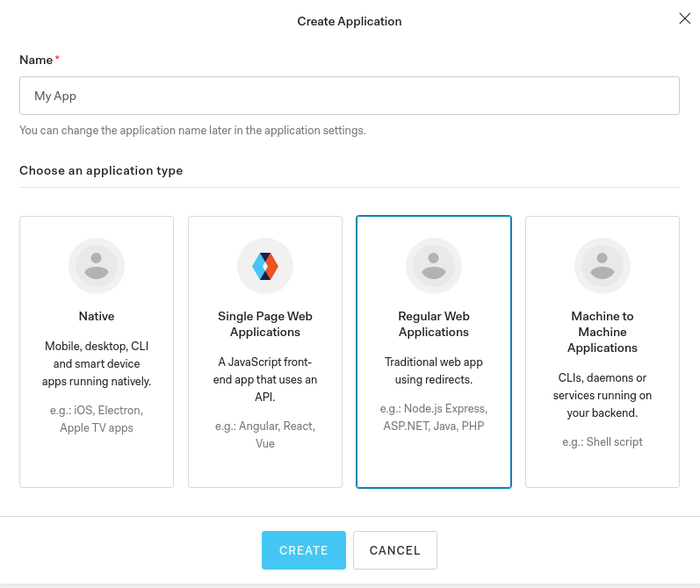Select the Regular Web Applications card

(434, 352)
